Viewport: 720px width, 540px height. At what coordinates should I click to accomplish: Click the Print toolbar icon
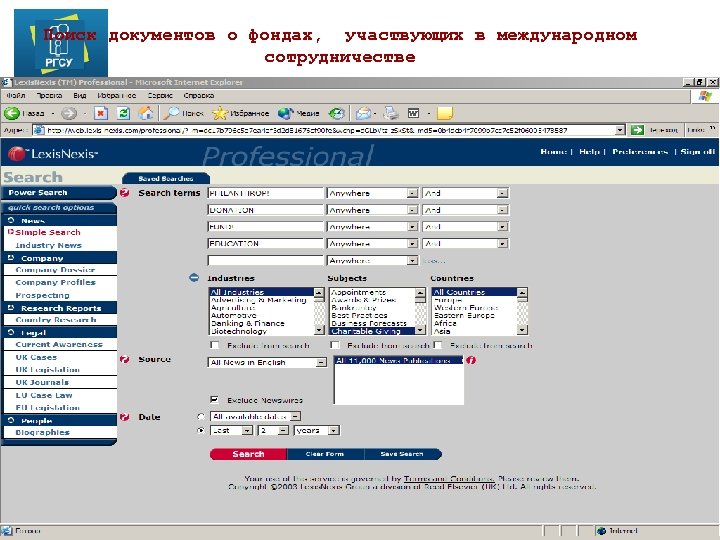[x=391, y=113]
